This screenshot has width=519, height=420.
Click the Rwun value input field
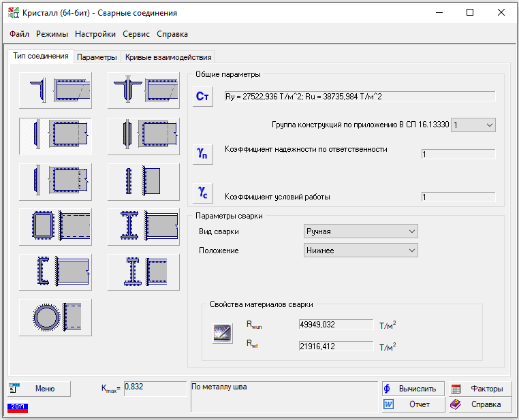tap(336, 325)
